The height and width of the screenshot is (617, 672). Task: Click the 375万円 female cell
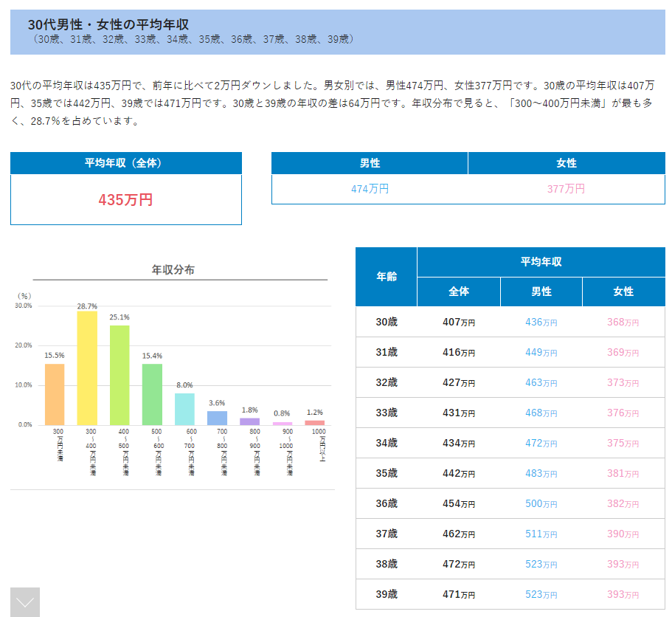tap(623, 444)
